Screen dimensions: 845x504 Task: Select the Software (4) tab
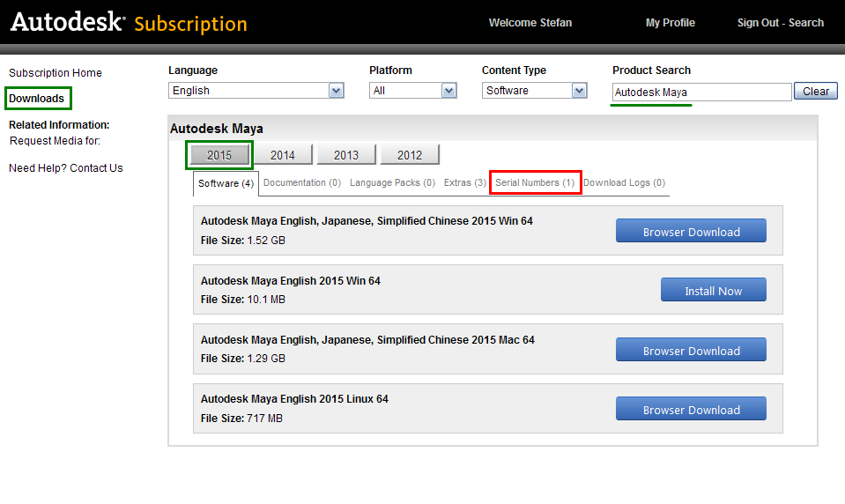(x=226, y=183)
